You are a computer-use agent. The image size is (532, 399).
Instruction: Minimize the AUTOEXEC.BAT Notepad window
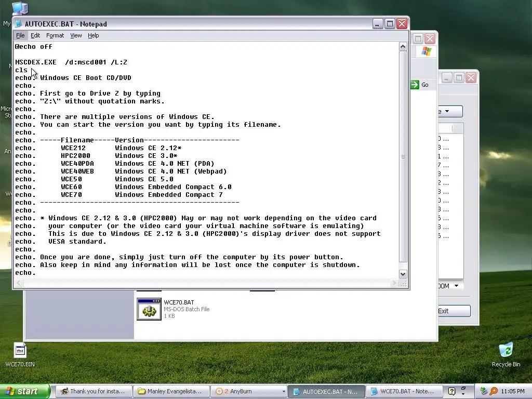click(x=378, y=24)
